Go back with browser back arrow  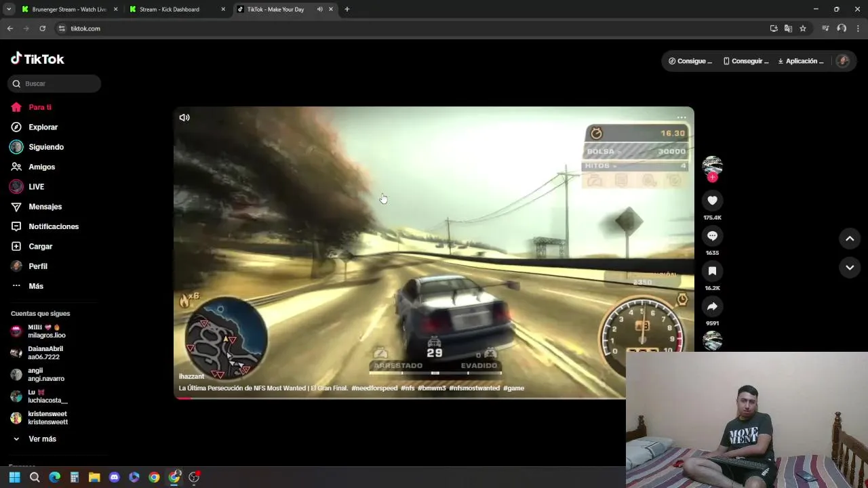point(9,28)
